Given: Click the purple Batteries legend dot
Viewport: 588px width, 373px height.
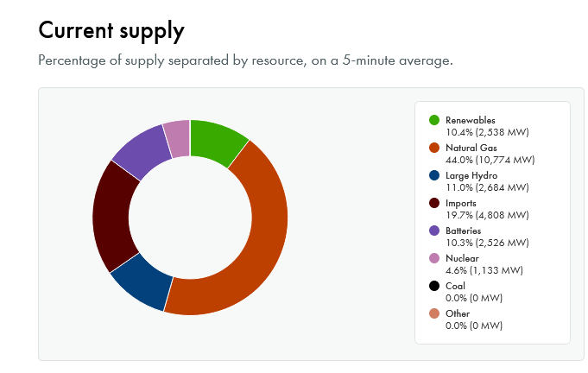Looking at the screenshot, I should coord(434,231).
